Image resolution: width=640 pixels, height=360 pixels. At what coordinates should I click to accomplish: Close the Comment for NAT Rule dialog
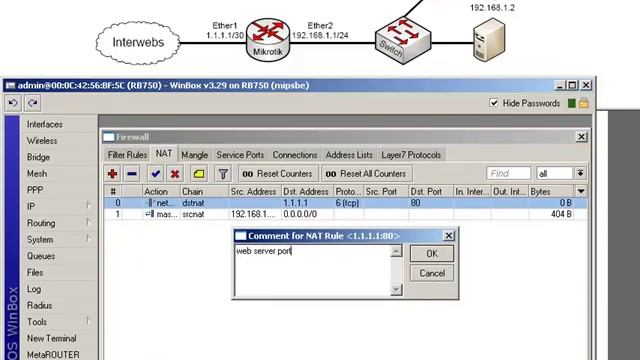(x=449, y=236)
